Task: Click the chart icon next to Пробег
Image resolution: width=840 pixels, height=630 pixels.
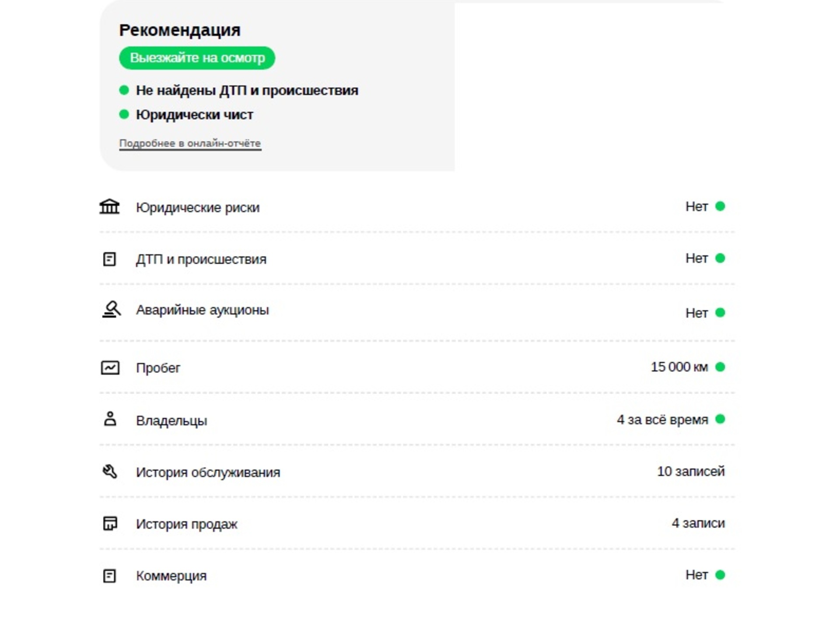Action: [x=110, y=367]
